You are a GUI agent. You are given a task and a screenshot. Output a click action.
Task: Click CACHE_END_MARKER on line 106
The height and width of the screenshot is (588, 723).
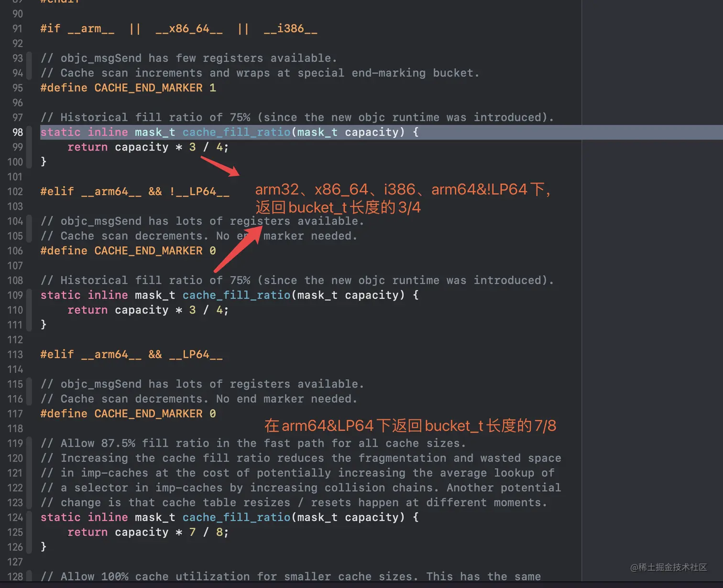pyautogui.click(x=148, y=251)
